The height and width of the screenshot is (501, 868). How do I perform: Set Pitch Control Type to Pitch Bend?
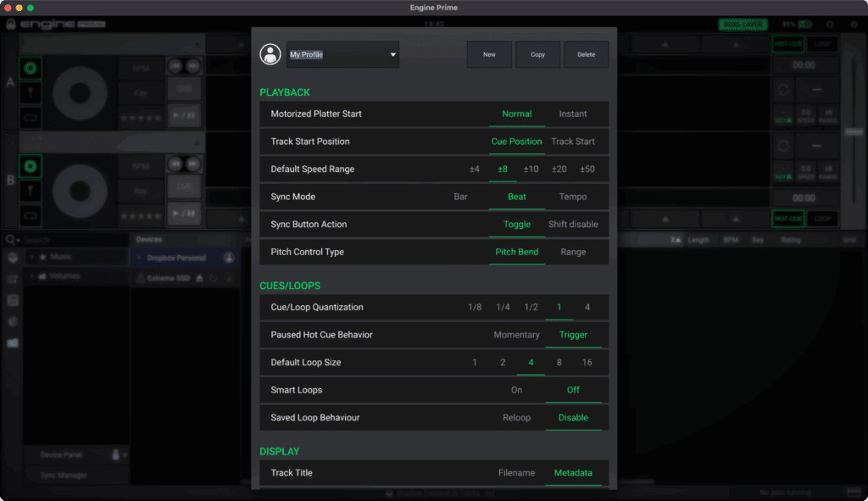pyautogui.click(x=516, y=252)
